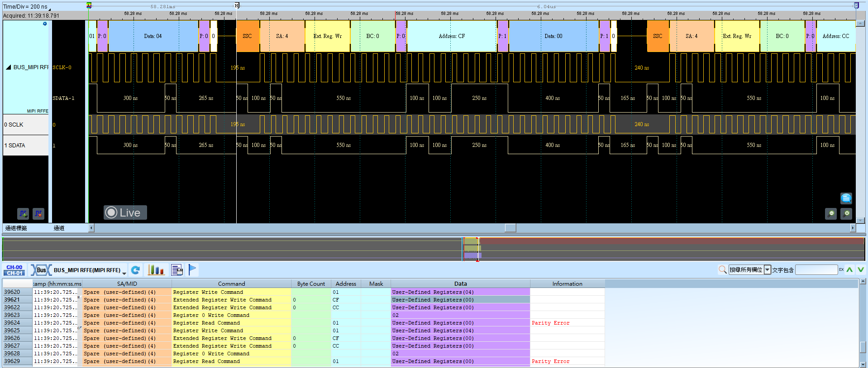Click the Address: CF decoded segment
The height and width of the screenshot is (368, 868).
coord(452,36)
